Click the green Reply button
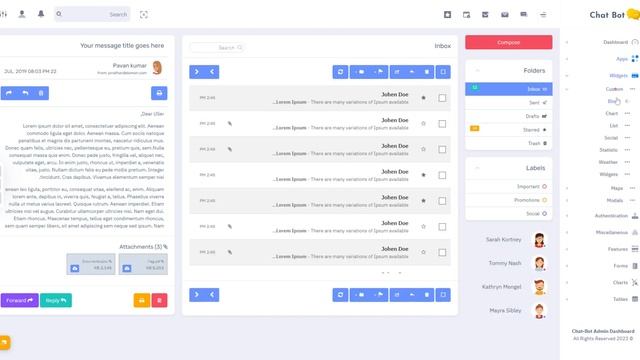640x360 pixels. coord(56,300)
